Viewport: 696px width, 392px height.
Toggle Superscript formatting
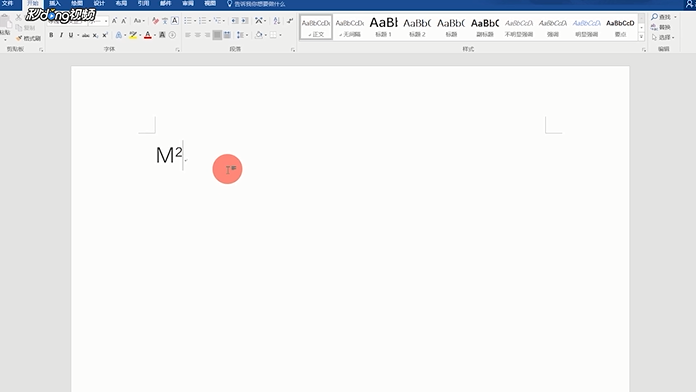(105, 35)
